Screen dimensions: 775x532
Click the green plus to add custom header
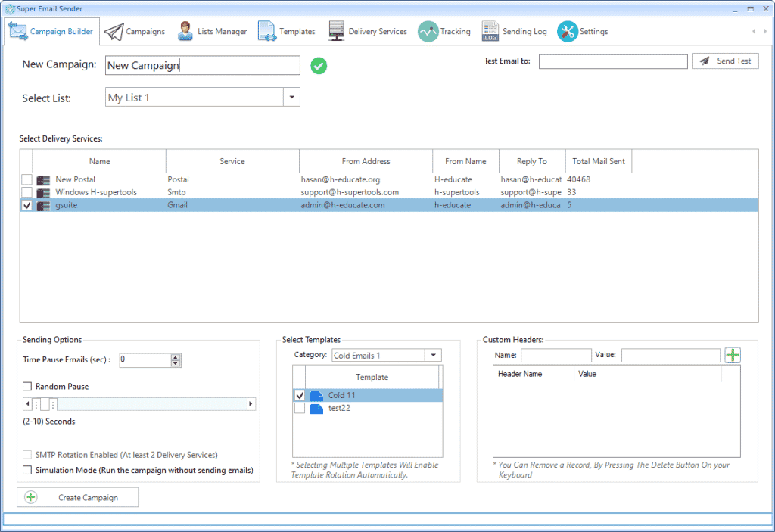click(732, 354)
